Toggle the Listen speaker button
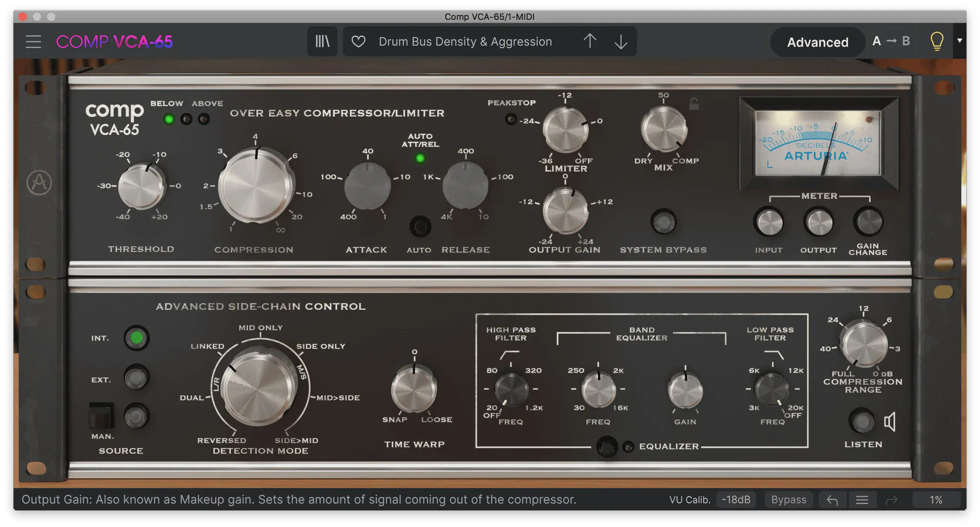This screenshot has height=527, width=980. [x=863, y=422]
